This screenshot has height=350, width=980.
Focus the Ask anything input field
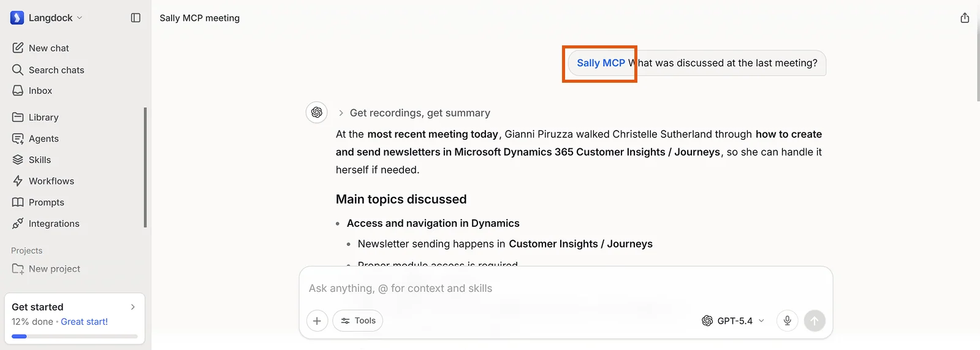tap(565, 288)
